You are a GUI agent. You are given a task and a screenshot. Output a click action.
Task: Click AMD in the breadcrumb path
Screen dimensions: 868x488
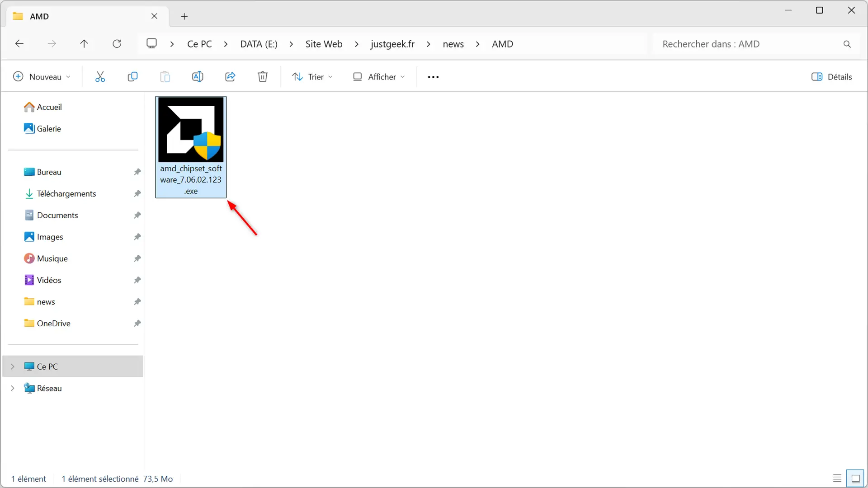pyautogui.click(x=502, y=44)
